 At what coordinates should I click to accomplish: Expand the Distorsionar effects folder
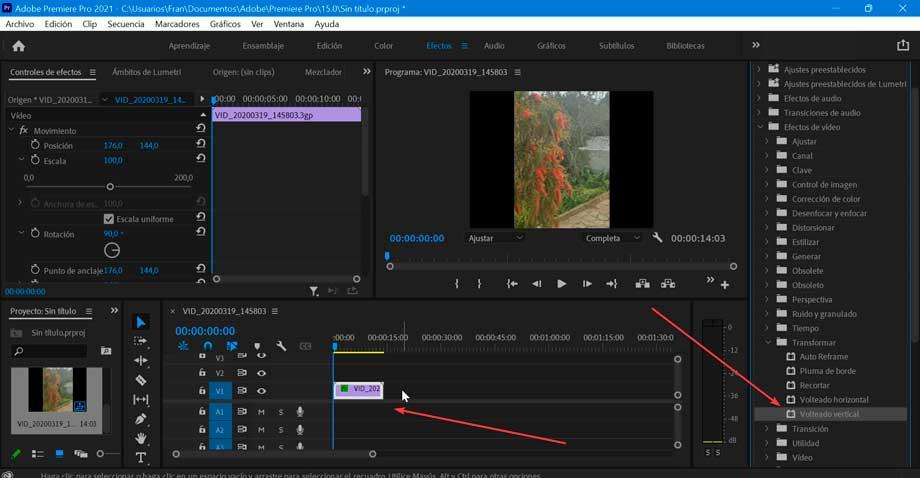(x=766, y=228)
